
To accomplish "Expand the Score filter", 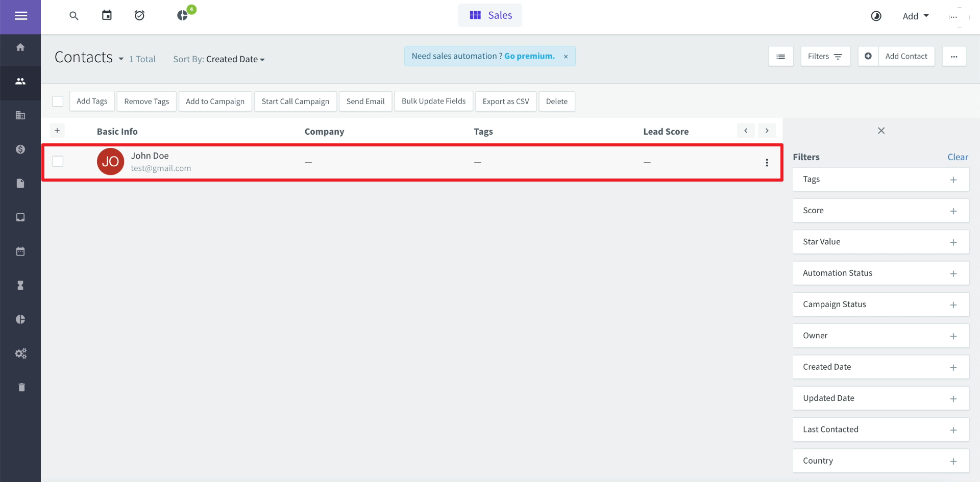I will pyautogui.click(x=880, y=211).
